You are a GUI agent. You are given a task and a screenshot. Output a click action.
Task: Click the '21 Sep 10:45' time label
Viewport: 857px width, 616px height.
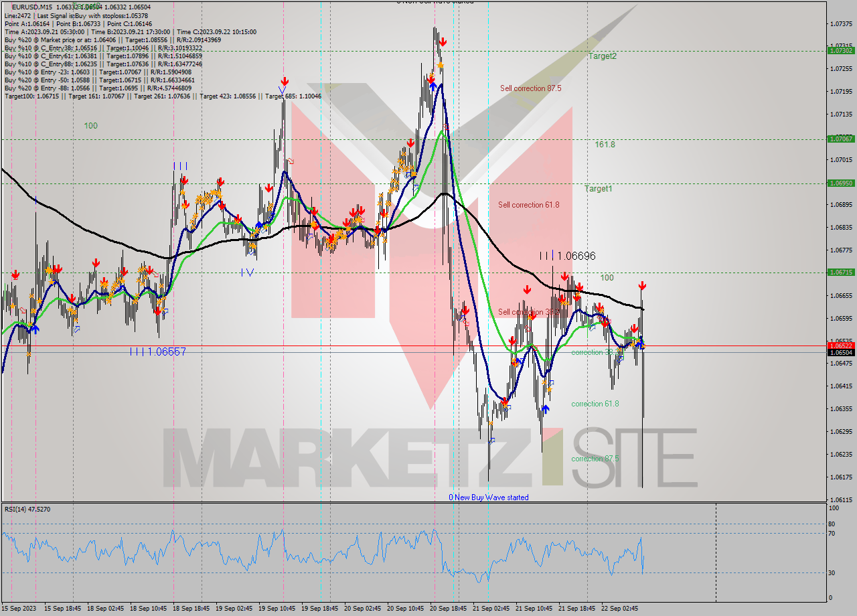point(534,609)
